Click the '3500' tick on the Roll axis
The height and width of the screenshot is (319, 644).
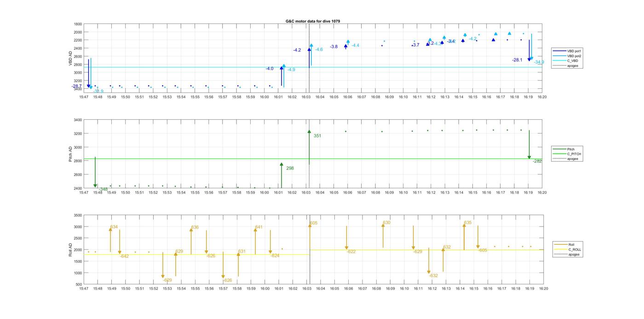tap(78, 215)
